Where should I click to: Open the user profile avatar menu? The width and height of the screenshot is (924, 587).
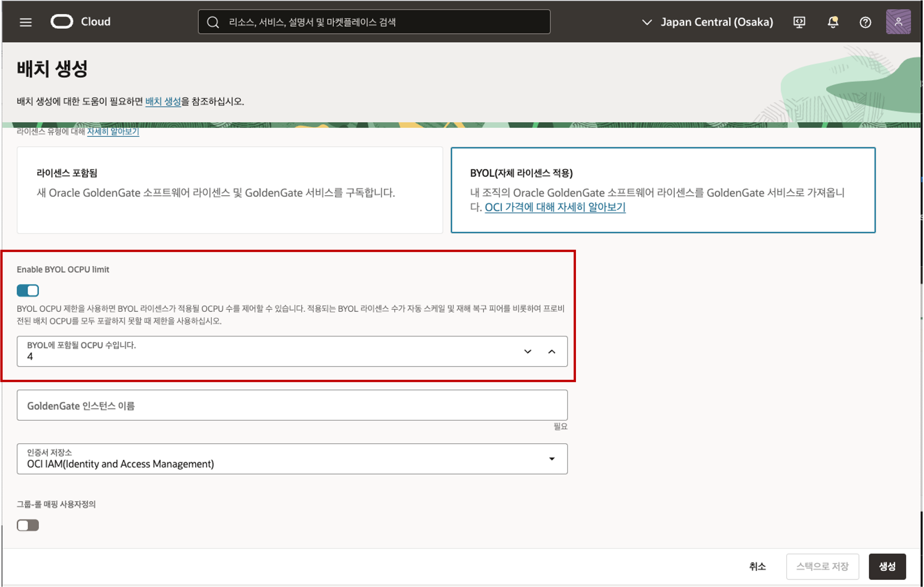click(898, 22)
